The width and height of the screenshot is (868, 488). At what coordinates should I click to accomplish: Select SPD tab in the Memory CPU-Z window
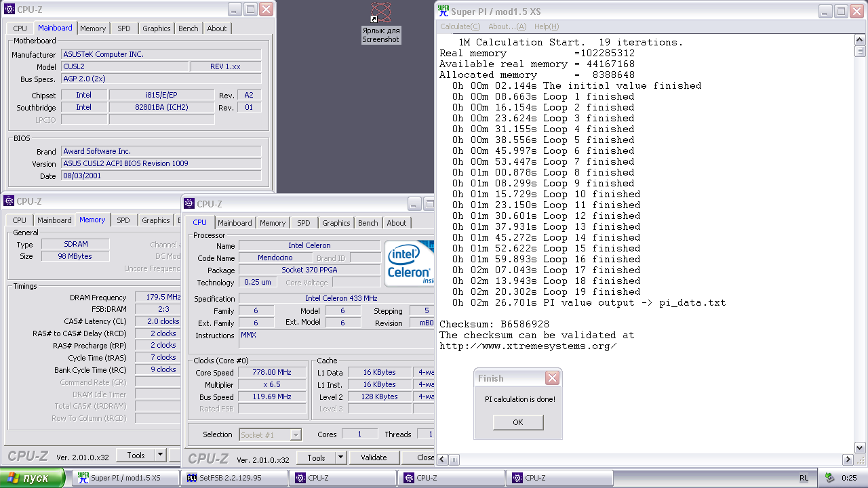[x=123, y=220]
